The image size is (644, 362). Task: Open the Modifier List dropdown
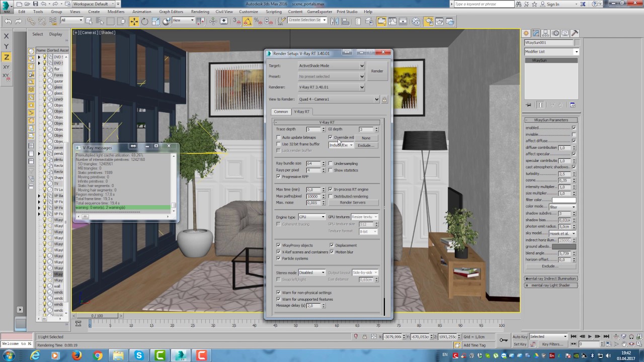(551, 51)
